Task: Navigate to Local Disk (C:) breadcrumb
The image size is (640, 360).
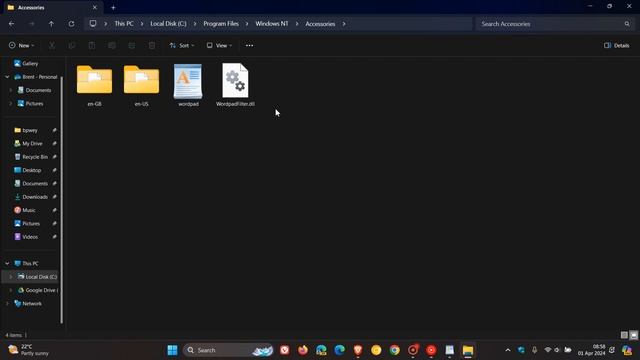Action: (168, 24)
